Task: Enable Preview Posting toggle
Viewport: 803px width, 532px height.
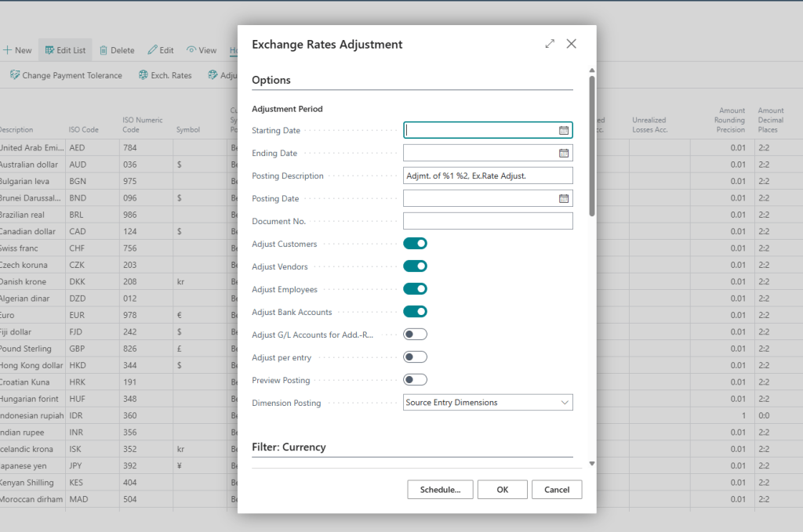Action: pos(415,379)
